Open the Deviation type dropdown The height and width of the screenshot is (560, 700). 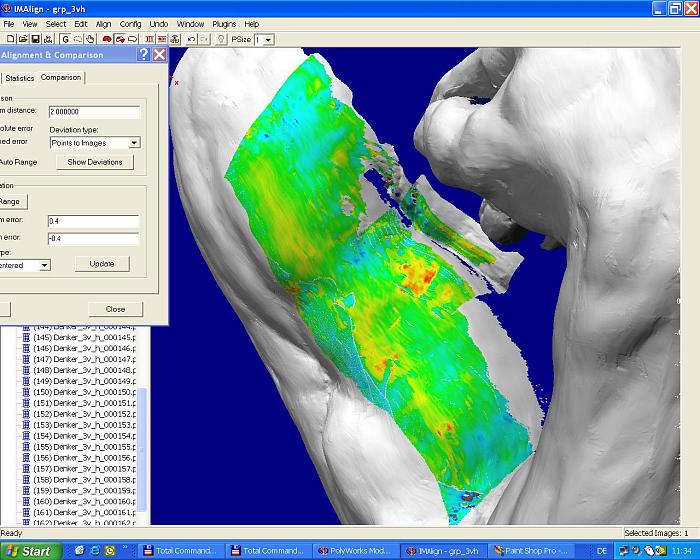[135, 143]
